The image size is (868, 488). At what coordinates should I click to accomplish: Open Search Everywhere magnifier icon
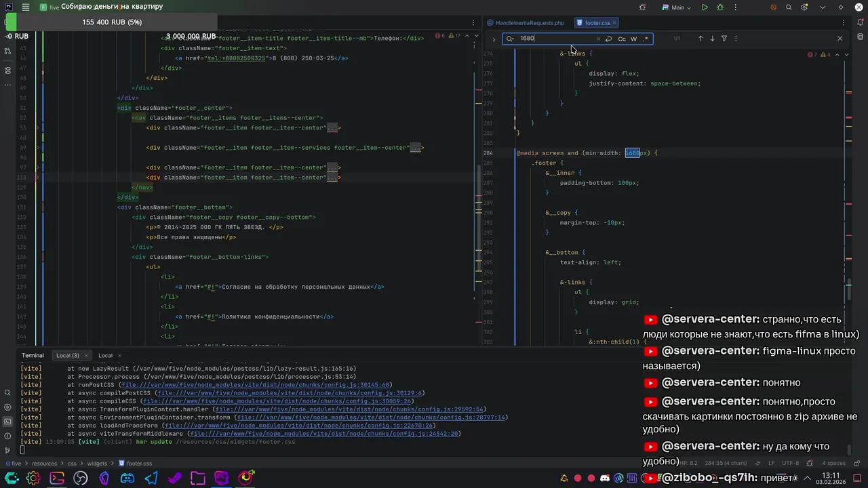click(x=789, y=7)
